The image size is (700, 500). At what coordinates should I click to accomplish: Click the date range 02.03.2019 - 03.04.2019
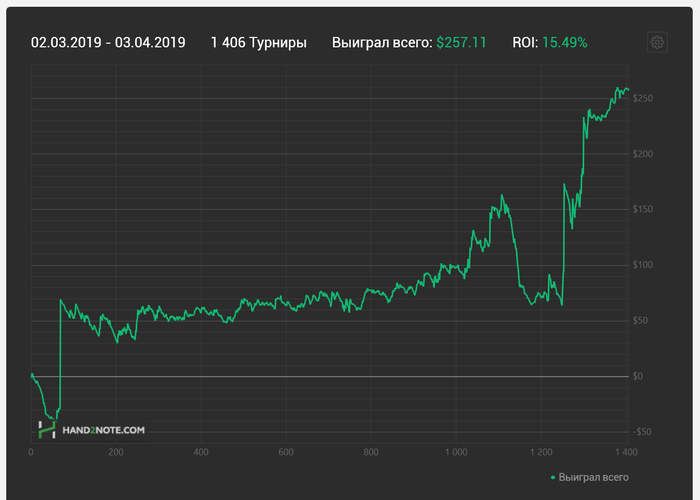108,42
